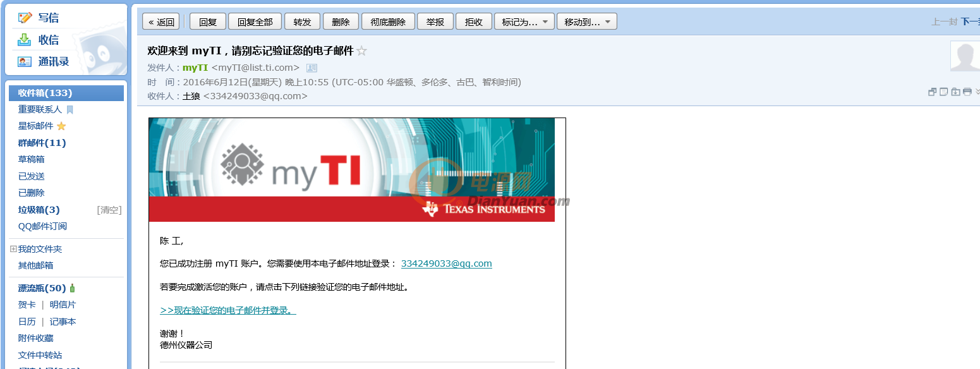
Task: Click the print email icon
Action: (x=967, y=92)
